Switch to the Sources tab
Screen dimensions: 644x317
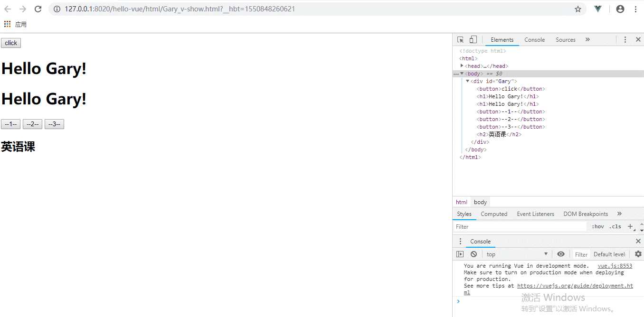coord(566,40)
